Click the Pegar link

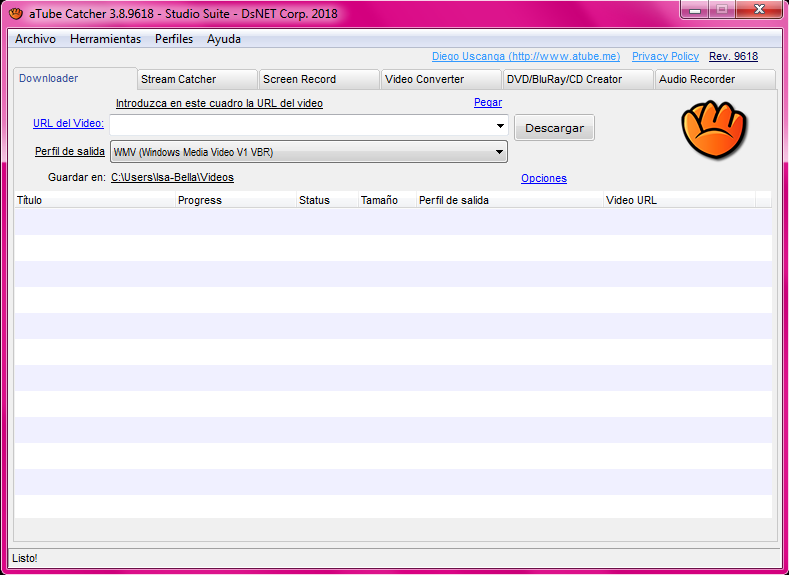[488, 103]
